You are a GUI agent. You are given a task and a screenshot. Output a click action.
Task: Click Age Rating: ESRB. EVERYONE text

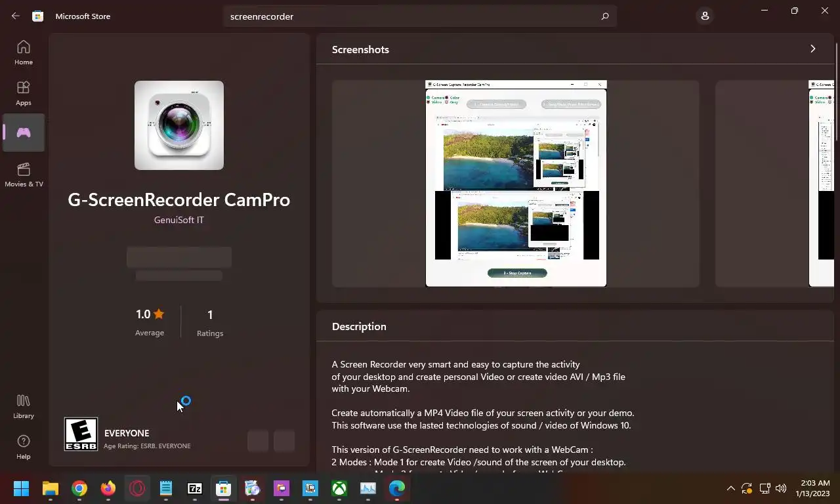[147, 446]
